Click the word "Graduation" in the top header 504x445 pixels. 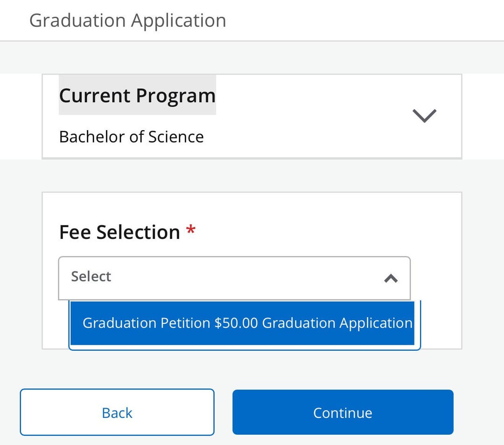(x=77, y=21)
